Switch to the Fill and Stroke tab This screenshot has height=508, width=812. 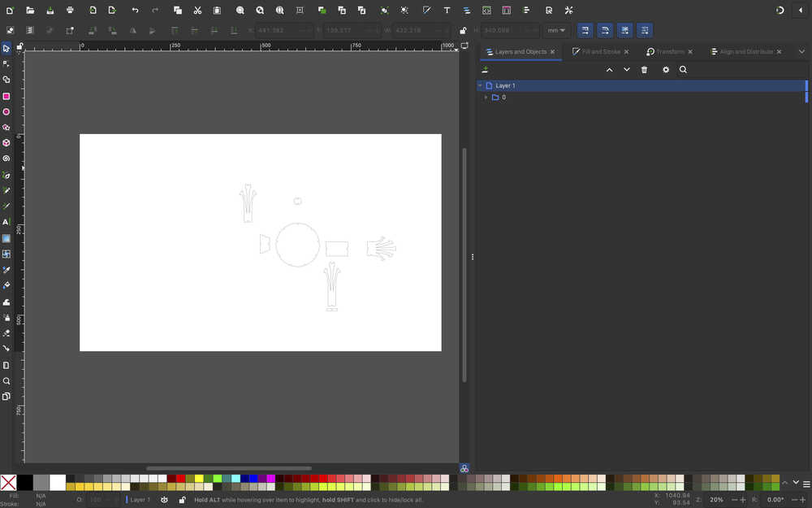click(x=599, y=51)
